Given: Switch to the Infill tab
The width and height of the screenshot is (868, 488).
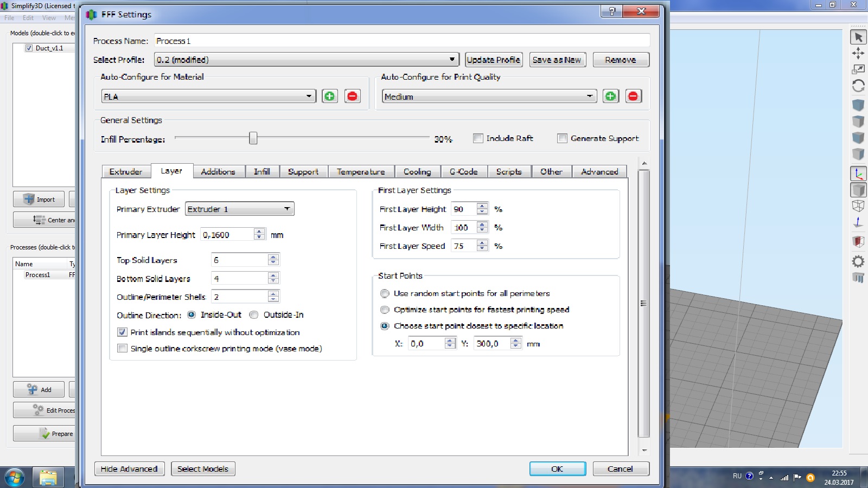Looking at the screenshot, I should click(x=262, y=171).
